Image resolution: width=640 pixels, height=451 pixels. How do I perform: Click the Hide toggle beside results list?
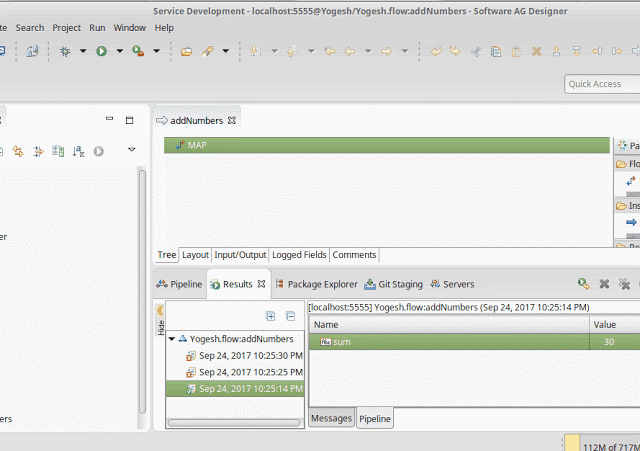pyautogui.click(x=160, y=320)
